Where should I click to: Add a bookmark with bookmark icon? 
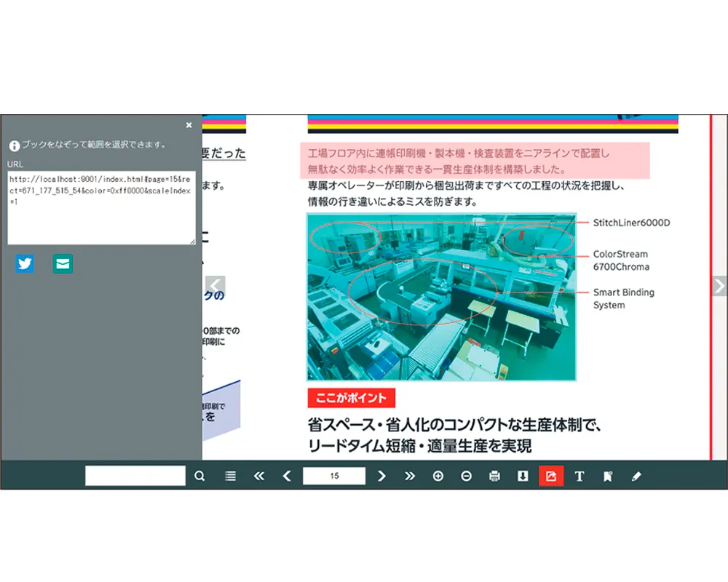coord(608,477)
